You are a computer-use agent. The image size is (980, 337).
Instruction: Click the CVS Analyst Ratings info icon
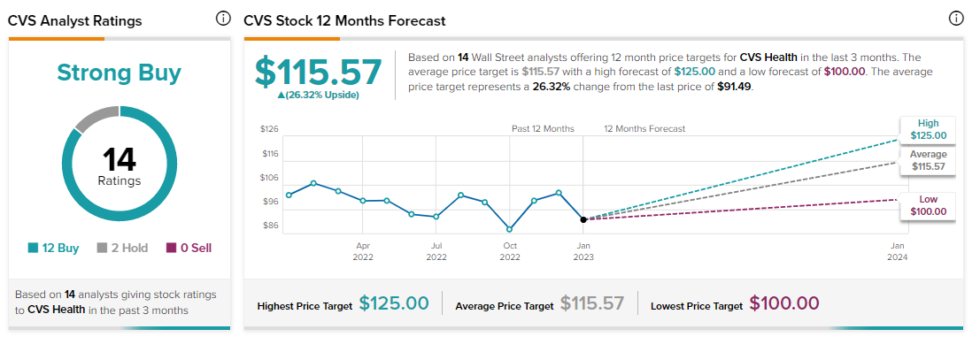223,19
